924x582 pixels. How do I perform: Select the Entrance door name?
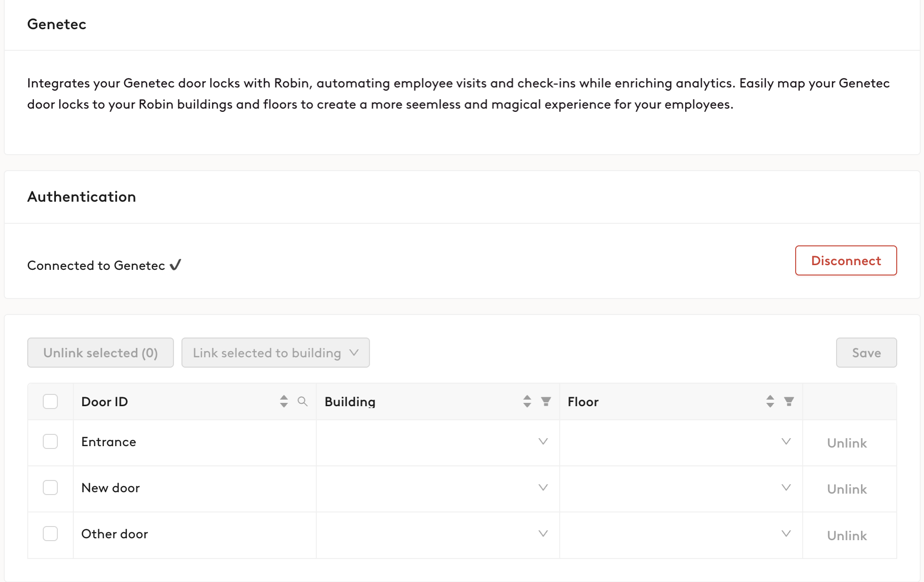click(x=109, y=442)
